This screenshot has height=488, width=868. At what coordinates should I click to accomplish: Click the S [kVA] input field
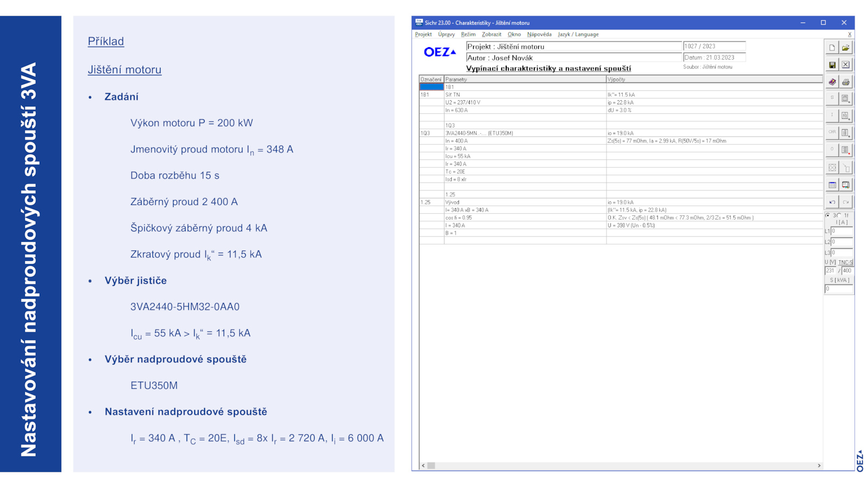839,289
